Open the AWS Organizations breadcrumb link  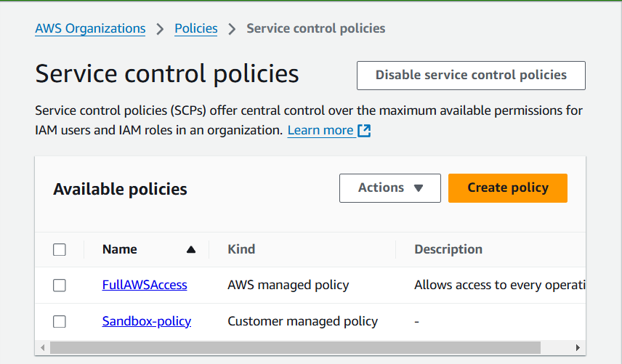click(x=90, y=28)
